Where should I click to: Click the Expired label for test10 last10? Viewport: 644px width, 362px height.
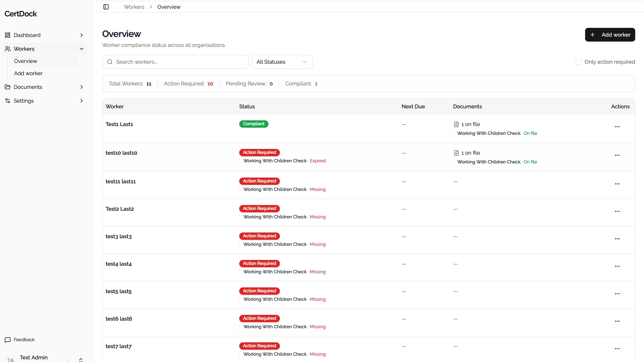(317, 161)
